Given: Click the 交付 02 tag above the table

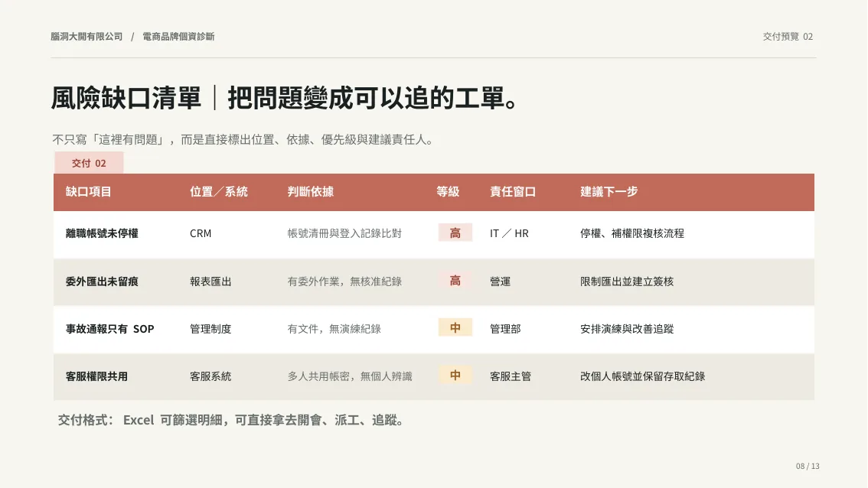Looking at the screenshot, I should tap(89, 163).
